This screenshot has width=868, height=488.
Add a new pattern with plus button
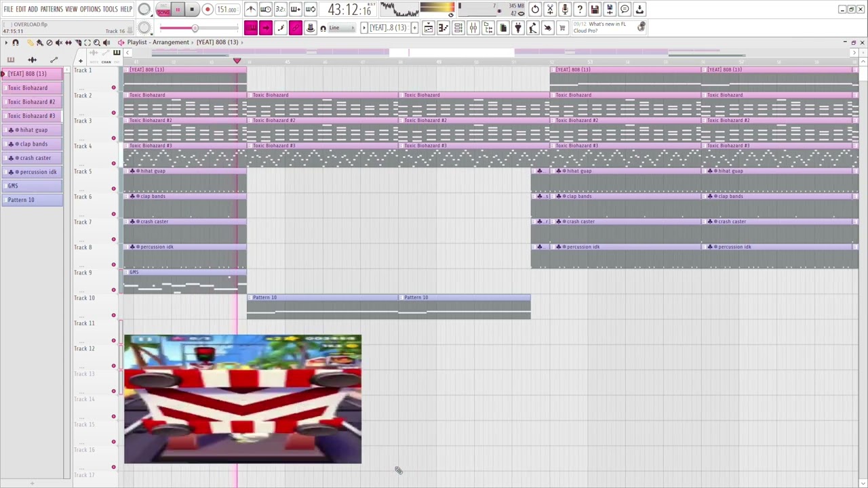pos(414,28)
